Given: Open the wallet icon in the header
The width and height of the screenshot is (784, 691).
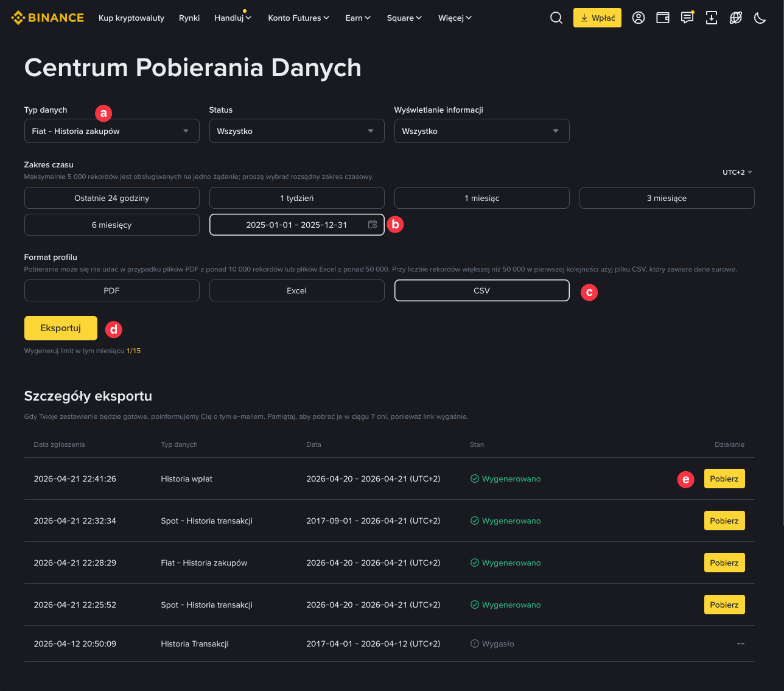Looking at the screenshot, I should click(x=662, y=18).
